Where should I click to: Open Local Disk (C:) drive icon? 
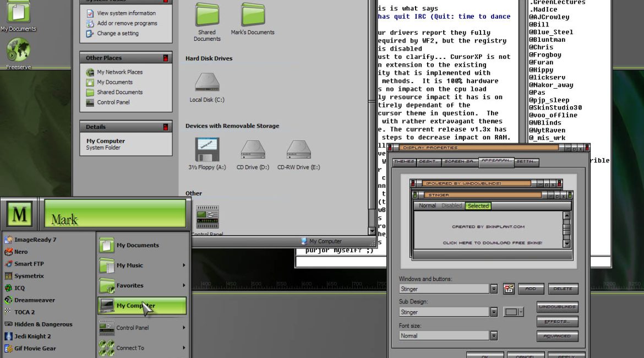point(207,84)
